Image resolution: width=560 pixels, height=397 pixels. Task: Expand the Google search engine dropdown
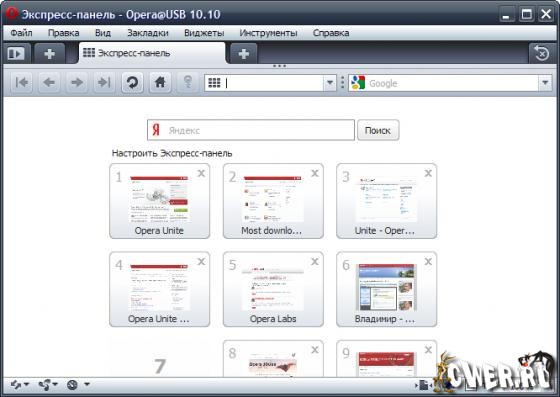[x=545, y=83]
